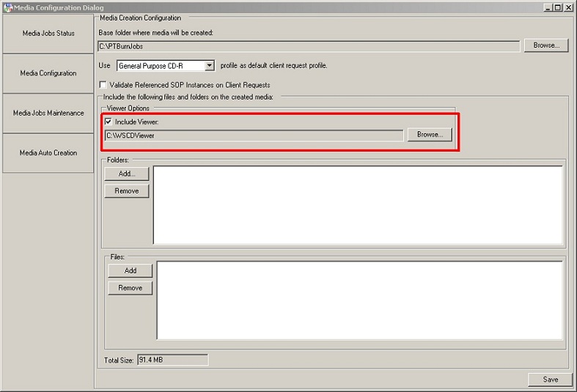The image size is (577, 392).
Task: Select the Media Jobs Maintenance tab
Action: point(48,114)
